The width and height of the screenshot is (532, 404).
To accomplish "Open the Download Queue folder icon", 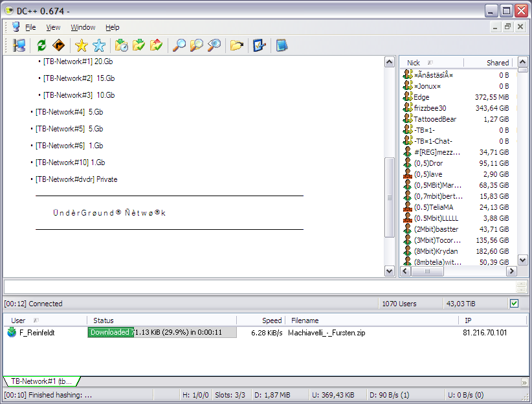I will click(x=121, y=45).
